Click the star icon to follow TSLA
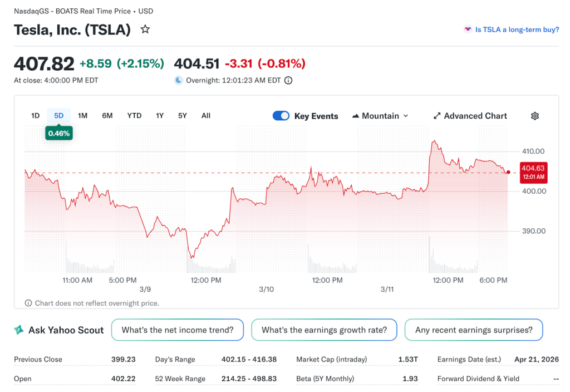The height and width of the screenshot is (392, 570). (x=145, y=30)
